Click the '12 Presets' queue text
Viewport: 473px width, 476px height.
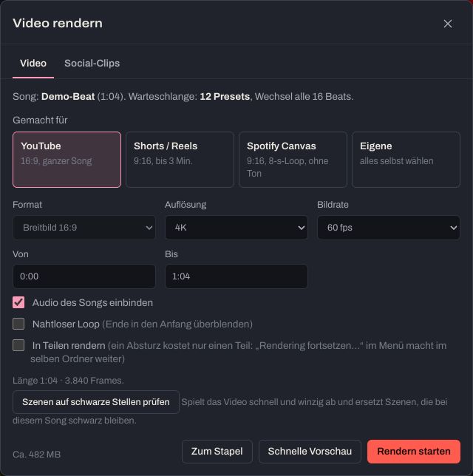pos(225,97)
